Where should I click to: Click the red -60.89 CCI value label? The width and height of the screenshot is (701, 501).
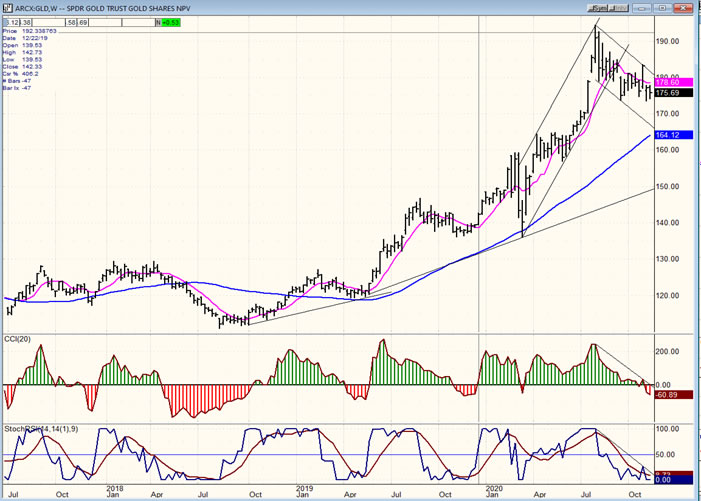tap(667, 395)
